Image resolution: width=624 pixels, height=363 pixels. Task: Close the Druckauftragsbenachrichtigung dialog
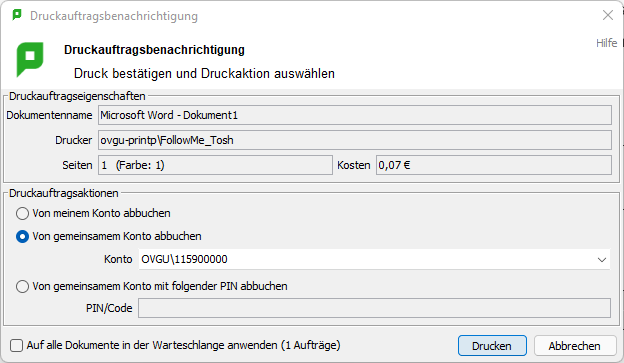pos(608,15)
